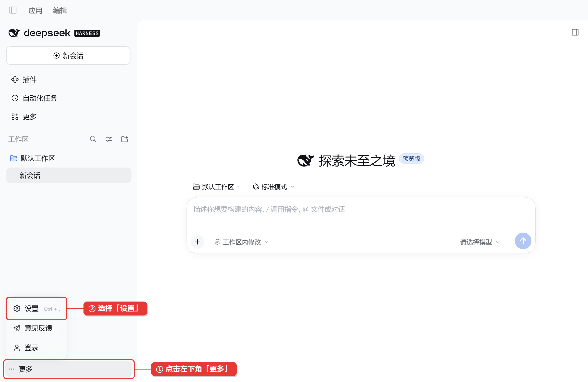Expand the 默认工作区 dropdown above input
The height and width of the screenshot is (382, 588).
tap(217, 187)
